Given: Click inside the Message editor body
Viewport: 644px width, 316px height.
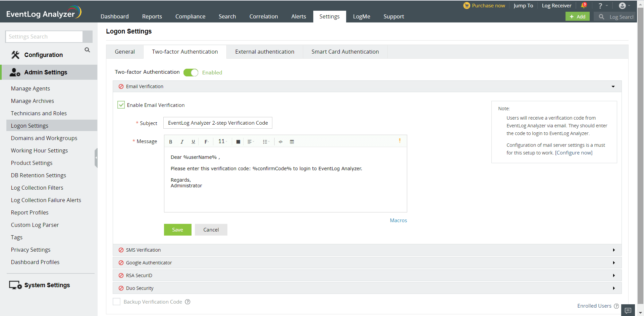Looking at the screenshot, I should [x=285, y=180].
